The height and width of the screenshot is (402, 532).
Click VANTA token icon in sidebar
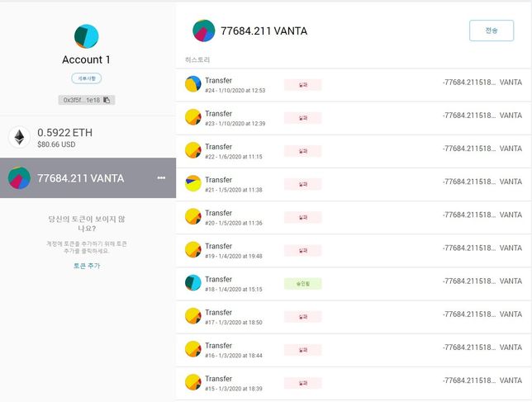[19, 178]
